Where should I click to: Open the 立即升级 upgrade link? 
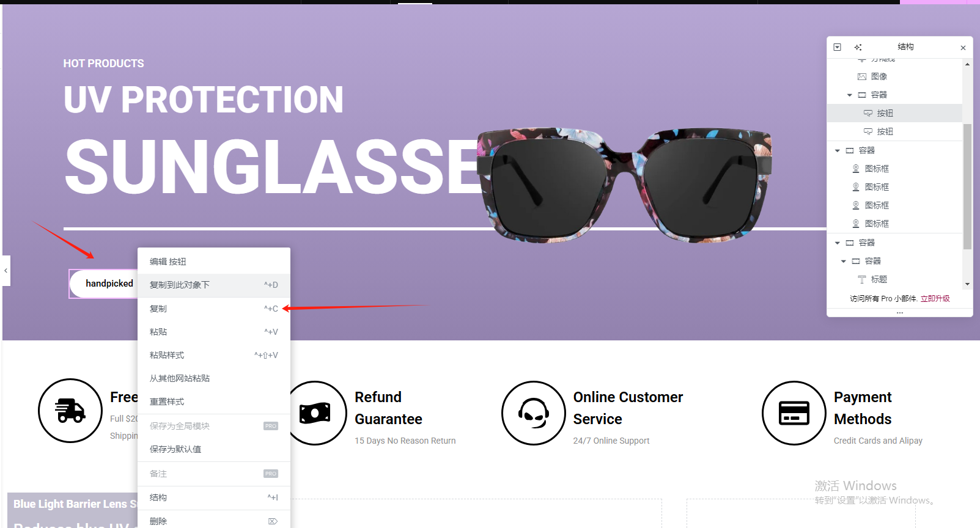[935, 298]
